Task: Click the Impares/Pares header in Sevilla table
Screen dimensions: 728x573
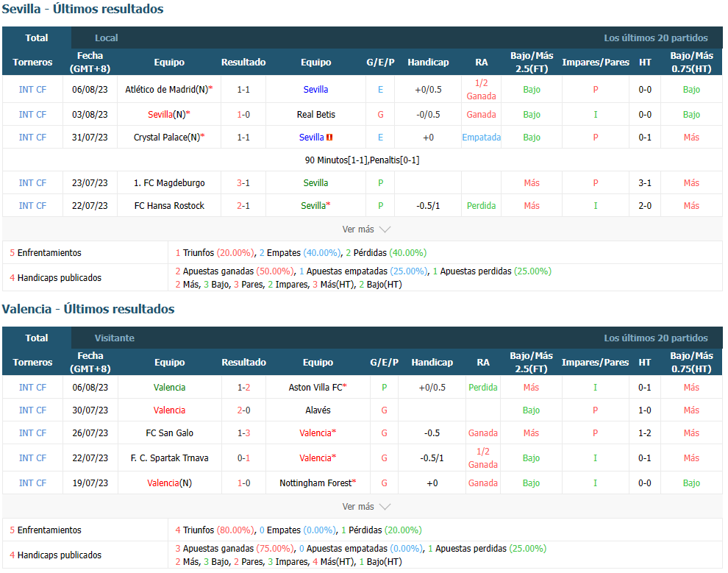Action: click(x=595, y=62)
